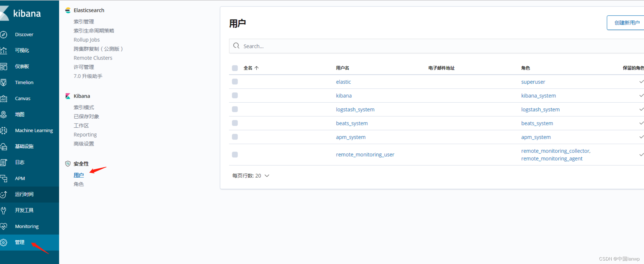The image size is (644, 264).
Task: Open Canvas in the sidebar menu
Action: tap(23, 99)
